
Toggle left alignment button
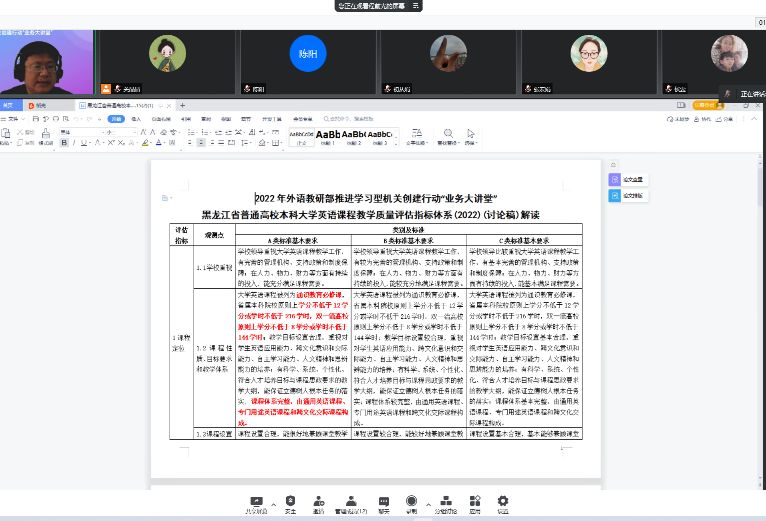(x=190, y=143)
